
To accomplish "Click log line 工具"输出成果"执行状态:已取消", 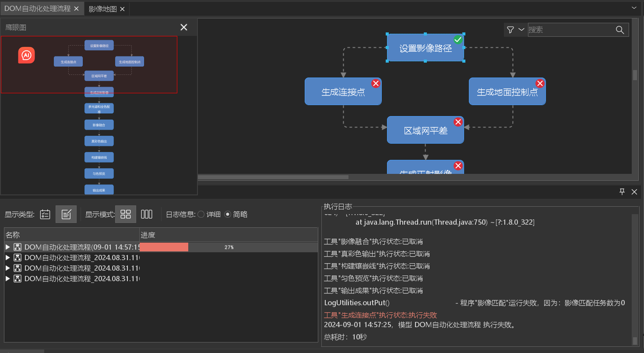I will point(373,290).
